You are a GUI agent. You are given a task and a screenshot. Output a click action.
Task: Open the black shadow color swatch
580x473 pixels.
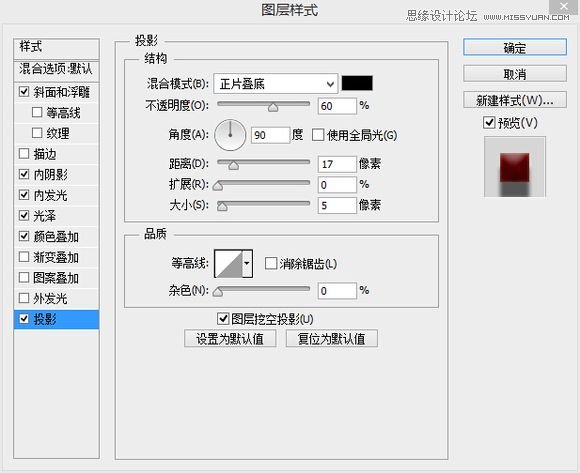tap(357, 83)
